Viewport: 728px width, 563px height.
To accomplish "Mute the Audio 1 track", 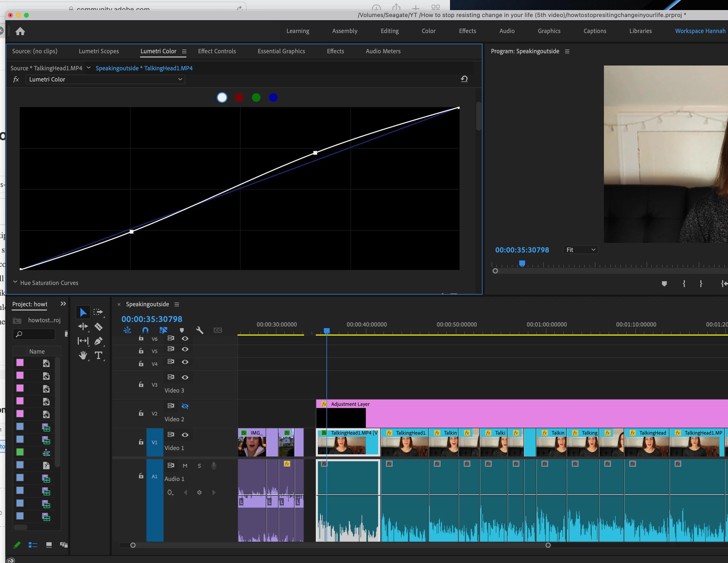I will (x=185, y=466).
